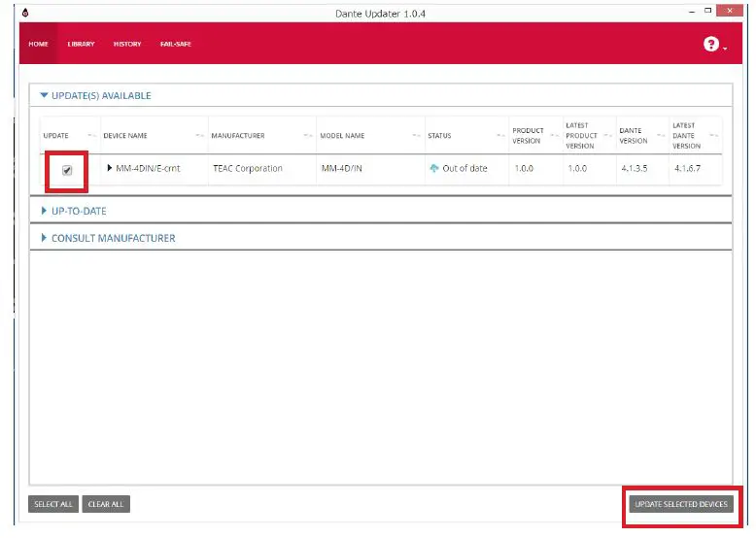Open the help question mark menu

pos(714,45)
